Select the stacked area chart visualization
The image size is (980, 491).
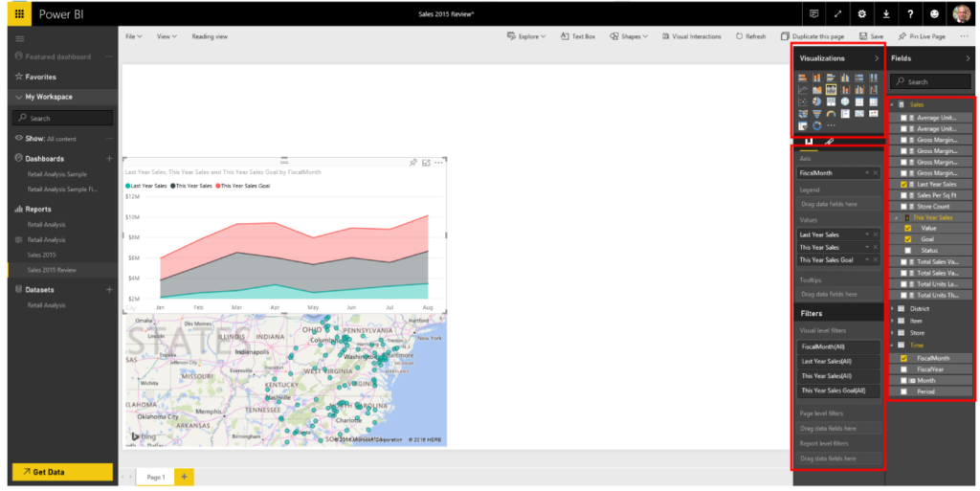click(832, 89)
